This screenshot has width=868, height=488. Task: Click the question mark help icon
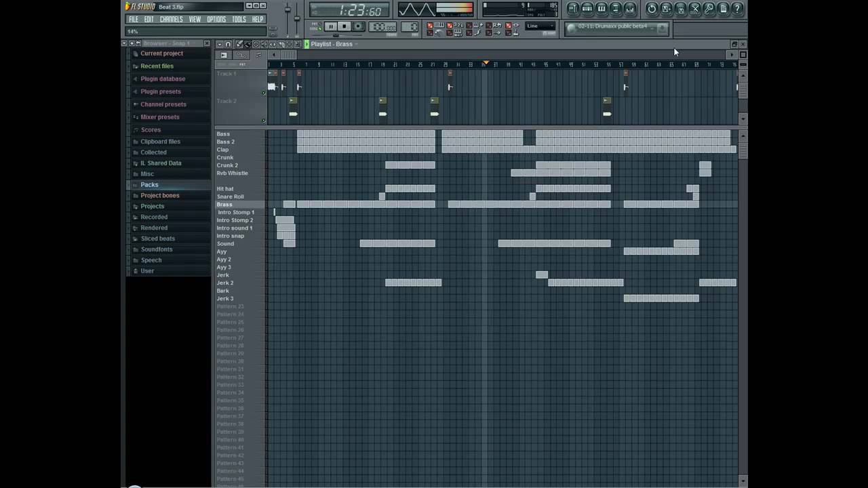(737, 9)
